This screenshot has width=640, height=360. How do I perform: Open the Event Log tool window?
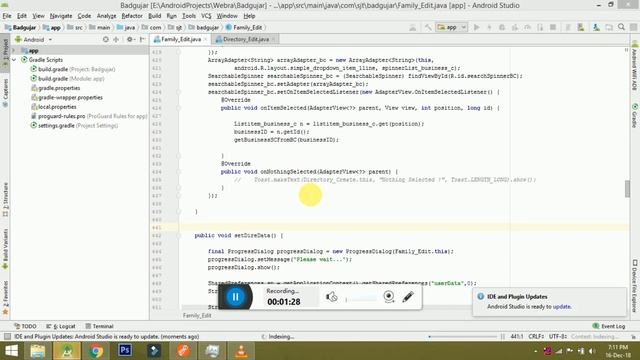609,326
